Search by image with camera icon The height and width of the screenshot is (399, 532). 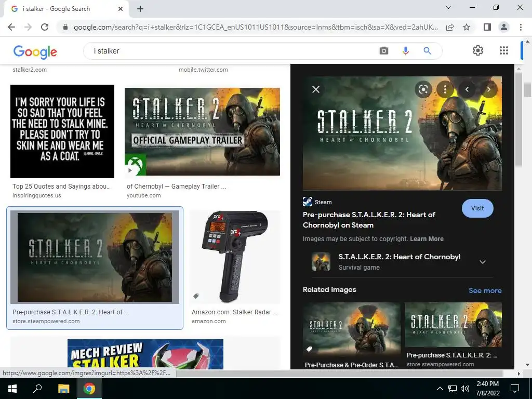point(384,51)
